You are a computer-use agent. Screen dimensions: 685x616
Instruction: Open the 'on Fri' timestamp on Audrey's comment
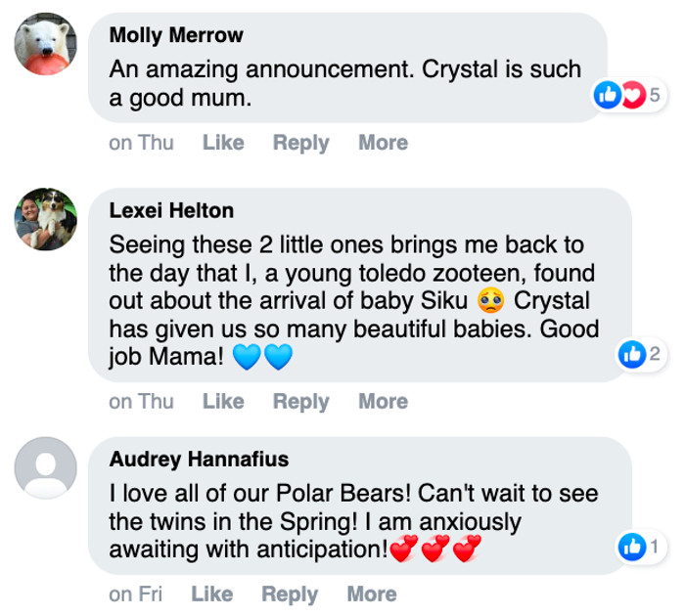pos(136,594)
